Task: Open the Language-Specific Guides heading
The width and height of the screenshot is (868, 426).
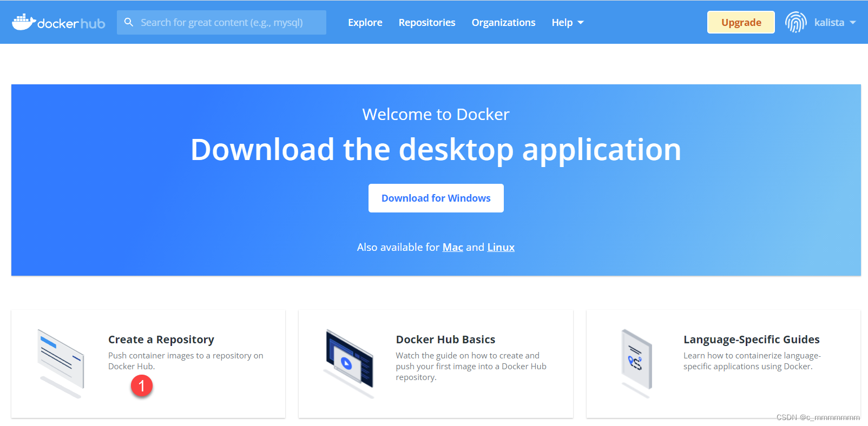Action: [752, 340]
